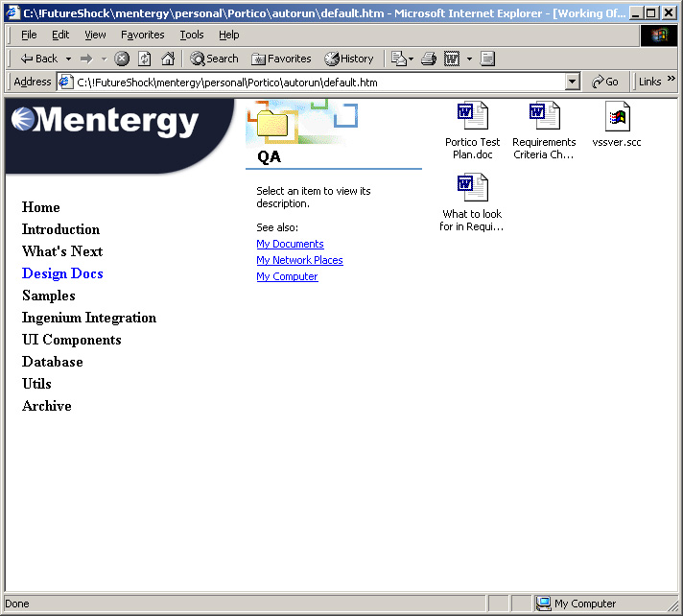
Task: Open the Ingenium Integration link
Action: coord(89,318)
